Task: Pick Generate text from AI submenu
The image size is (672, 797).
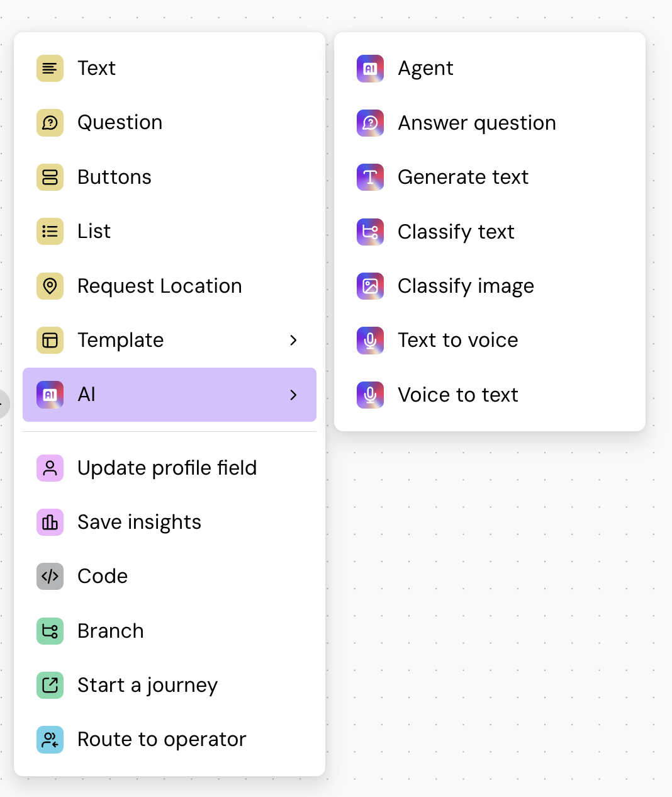Action: [463, 178]
